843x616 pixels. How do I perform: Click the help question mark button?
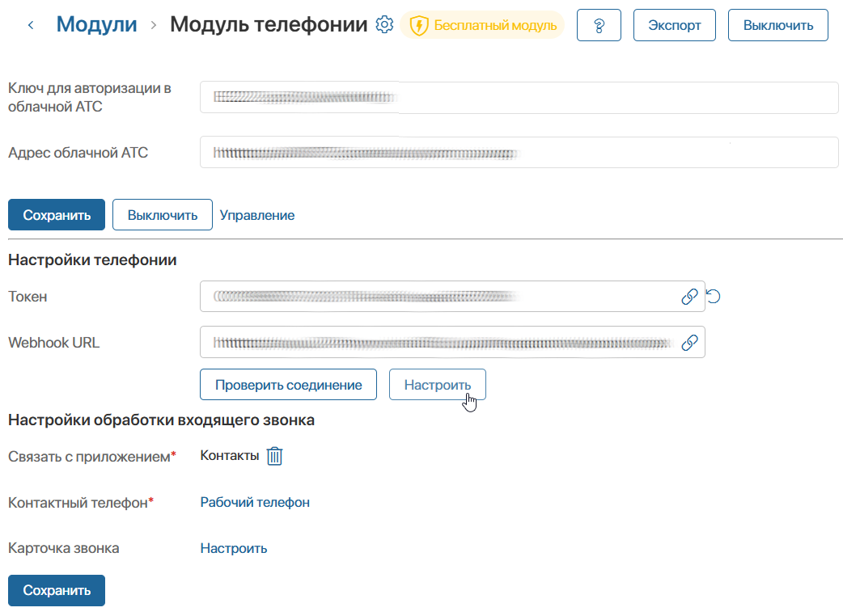(599, 25)
